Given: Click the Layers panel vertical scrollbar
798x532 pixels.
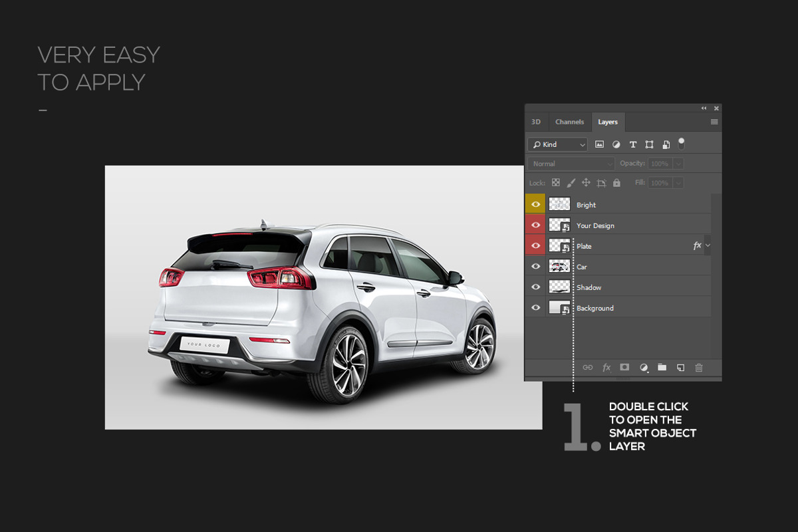Looking at the screenshot, I should tap(716, 275).
